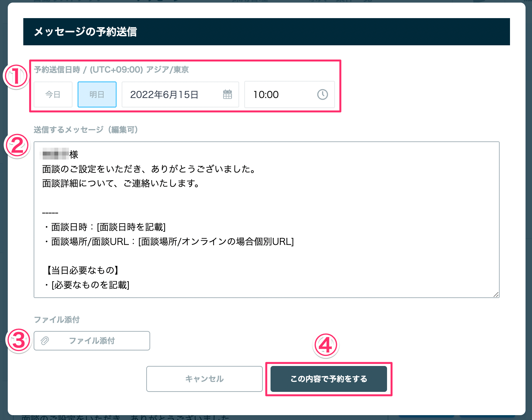Click the 予約送信日時 timezone label
The image size is (532, 420).
(x=111, y=70)
